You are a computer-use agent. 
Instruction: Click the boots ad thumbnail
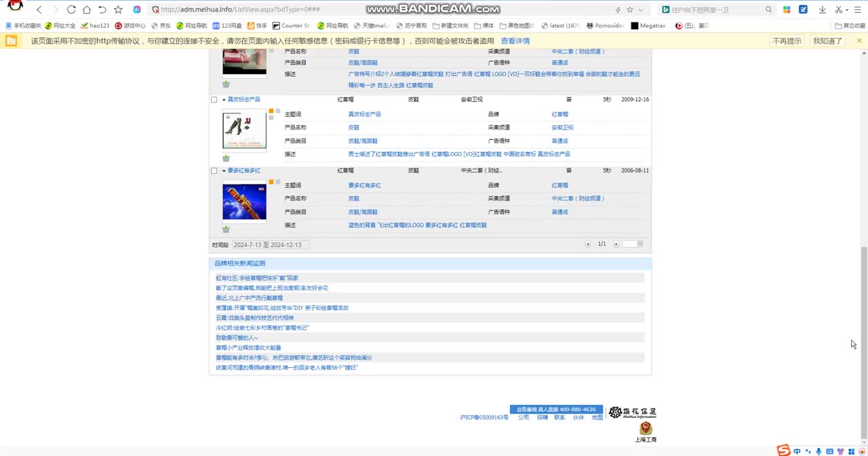[244, 130]
